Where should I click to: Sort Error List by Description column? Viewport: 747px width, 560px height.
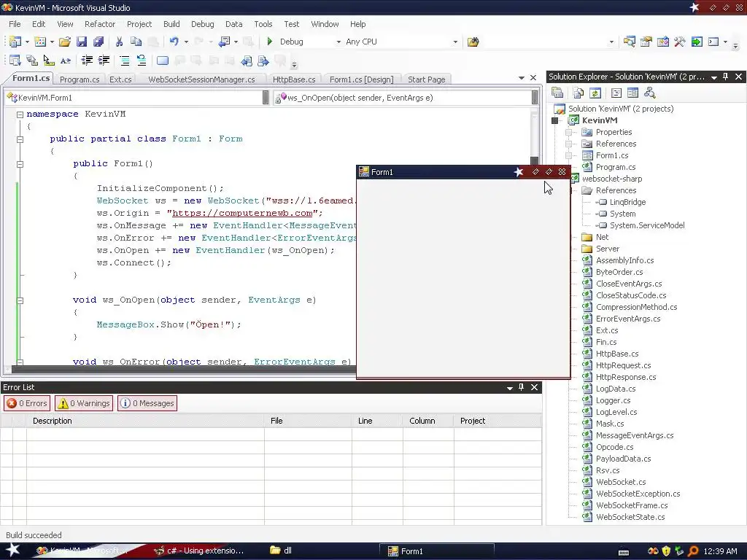click(x=145, y=421)
